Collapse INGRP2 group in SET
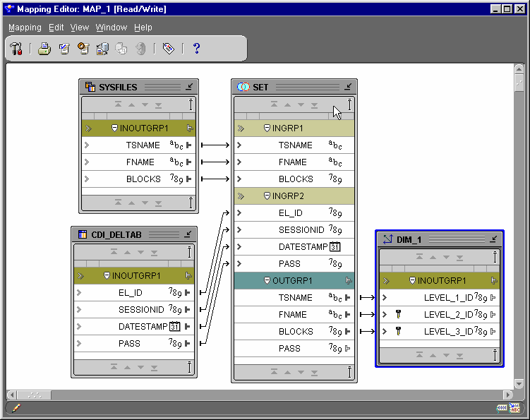This screenshot has width=530, height=420. click(x=267, y=196)
